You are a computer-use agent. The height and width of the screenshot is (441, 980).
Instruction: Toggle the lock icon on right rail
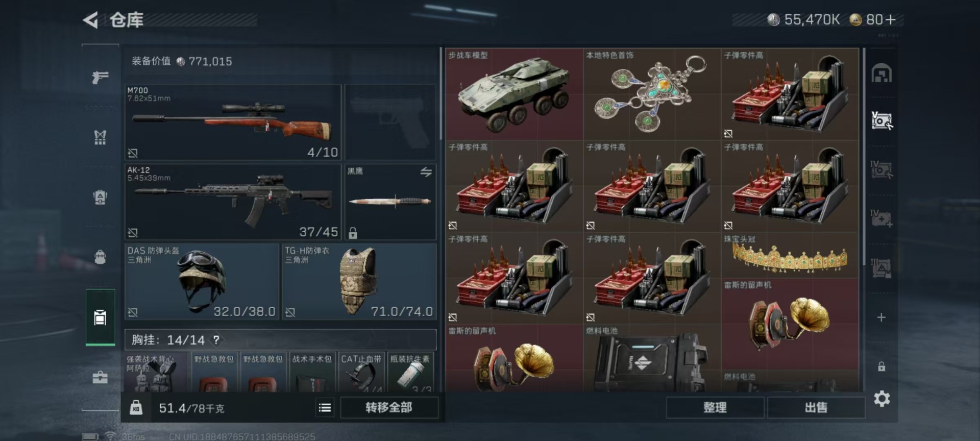[x=881, y=366]
